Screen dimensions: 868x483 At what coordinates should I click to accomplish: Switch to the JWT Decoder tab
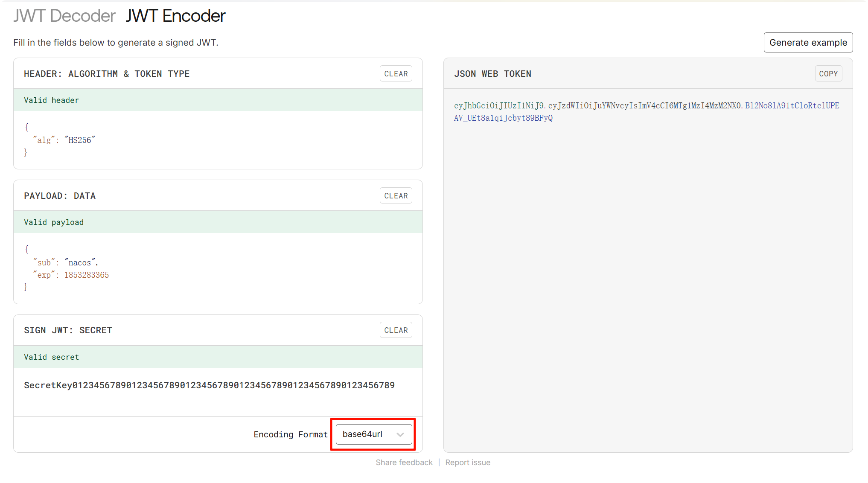(x=64, y=16)
